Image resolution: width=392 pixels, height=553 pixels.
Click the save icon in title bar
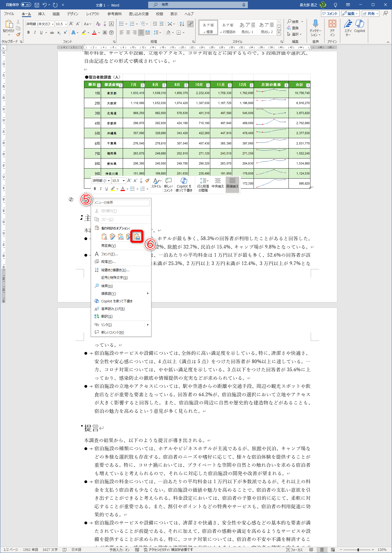pyautogui.click(x=37, y=5)
